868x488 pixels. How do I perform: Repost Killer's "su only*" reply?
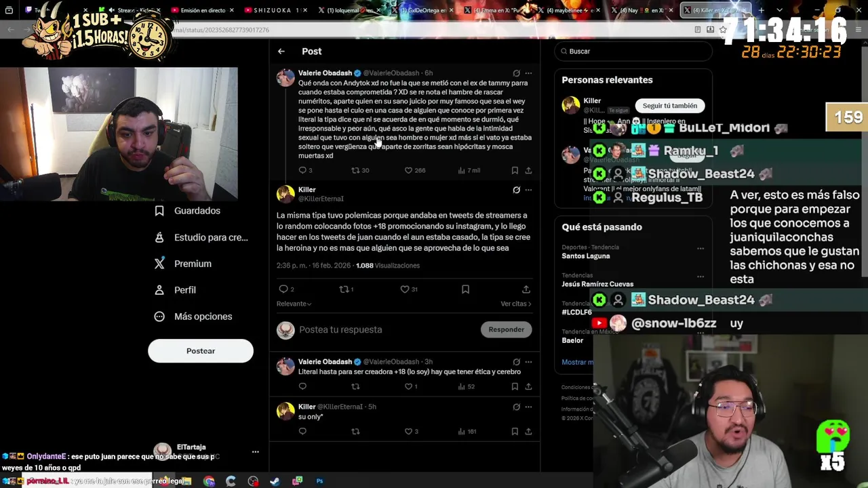(x=355, y=431)
